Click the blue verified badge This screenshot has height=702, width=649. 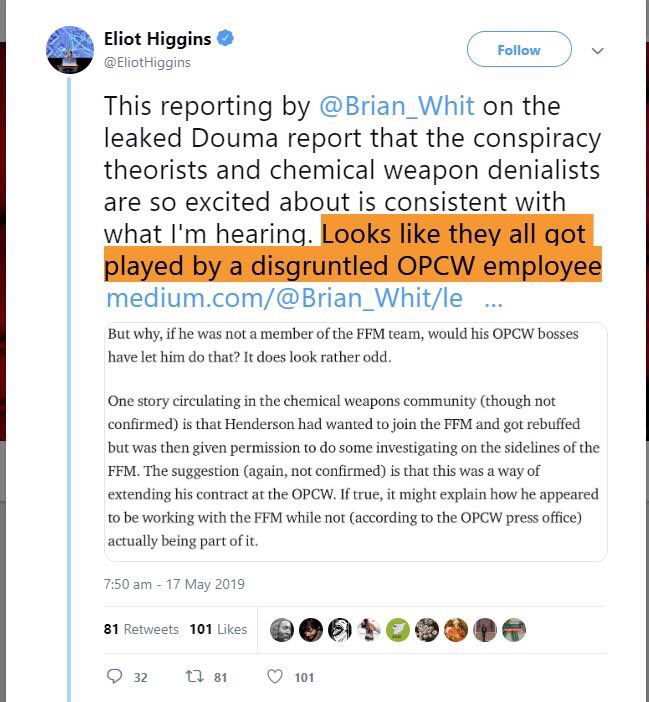pos(227,39)
